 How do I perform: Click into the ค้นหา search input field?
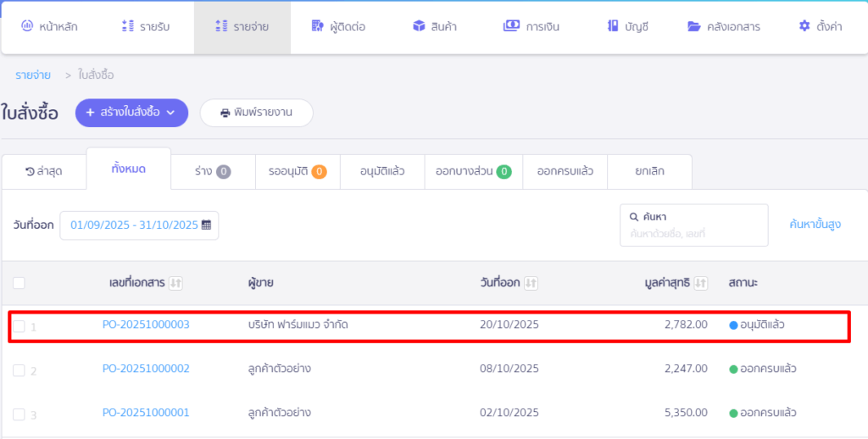coord(693,233)
